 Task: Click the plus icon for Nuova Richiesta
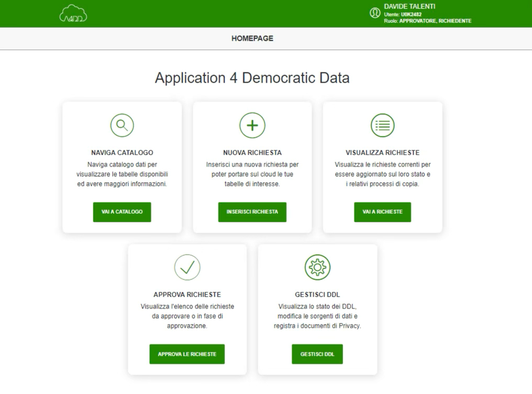(x=252, y=125)
